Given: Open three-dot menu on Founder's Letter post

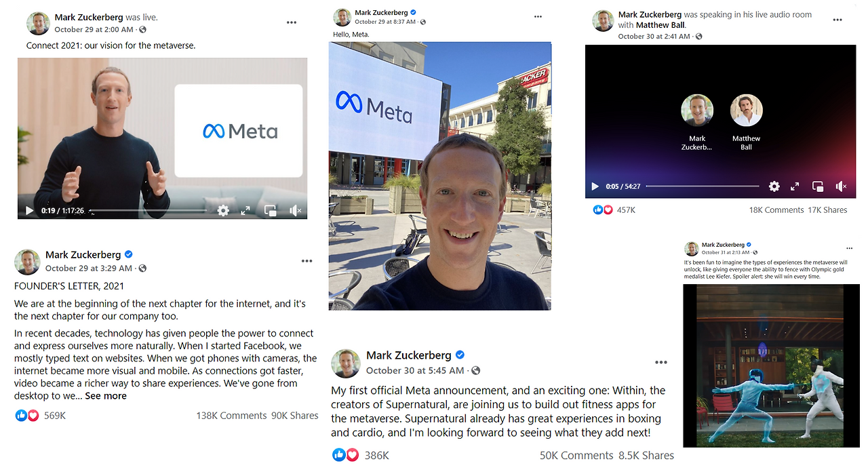Looking at the screenshot, I should pyautogui.click(x=307, y=261).
